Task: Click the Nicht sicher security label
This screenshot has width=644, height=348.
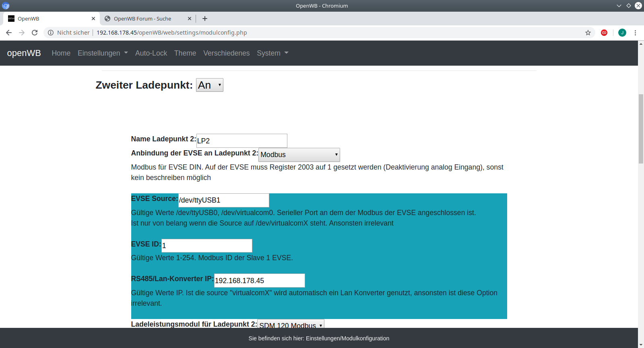Action: (73, 33)
